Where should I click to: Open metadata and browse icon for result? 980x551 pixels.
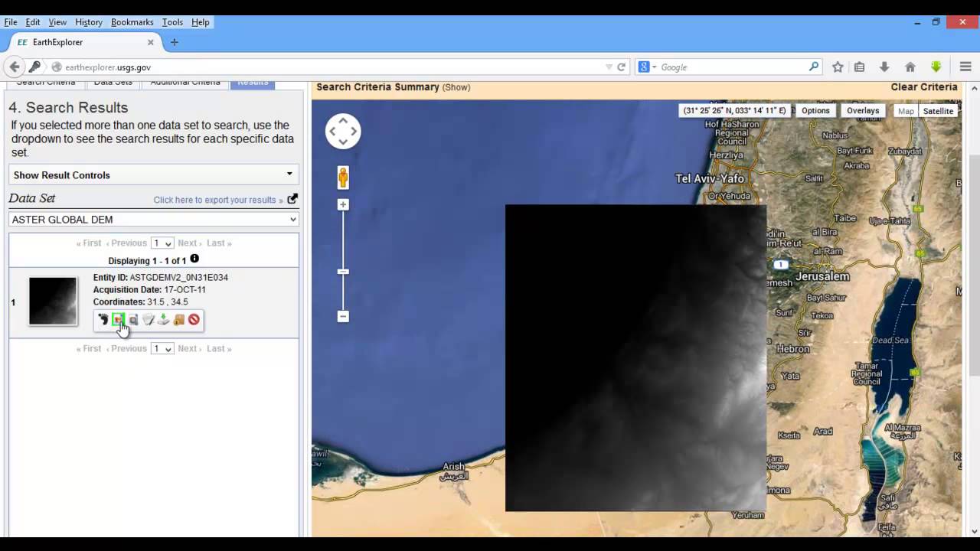(149, 320)
